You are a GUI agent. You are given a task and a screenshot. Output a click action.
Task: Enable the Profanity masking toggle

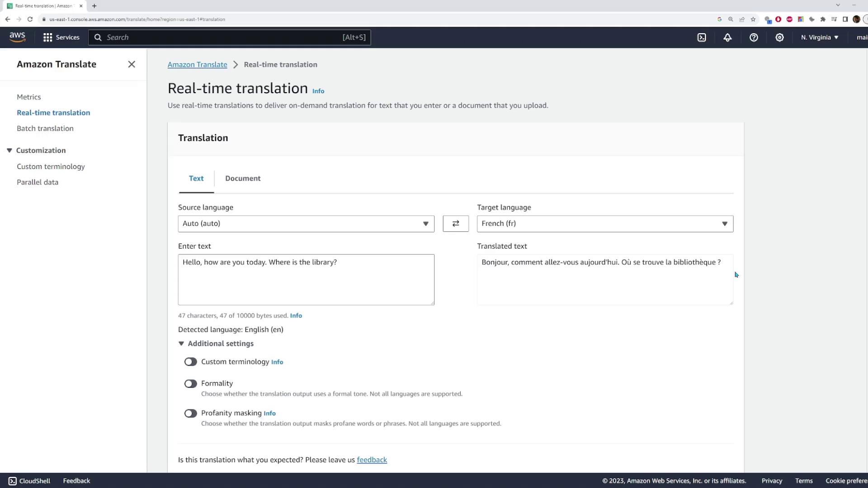(x=190, y=413)
